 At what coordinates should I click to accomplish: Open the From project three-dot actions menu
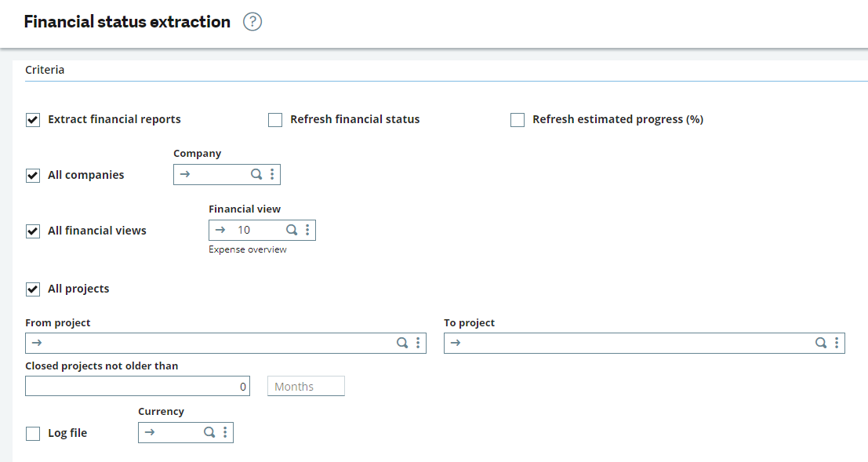click(x=418, y=343)
